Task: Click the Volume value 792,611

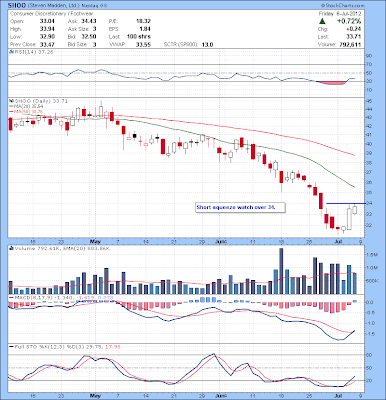Action: 349,44
